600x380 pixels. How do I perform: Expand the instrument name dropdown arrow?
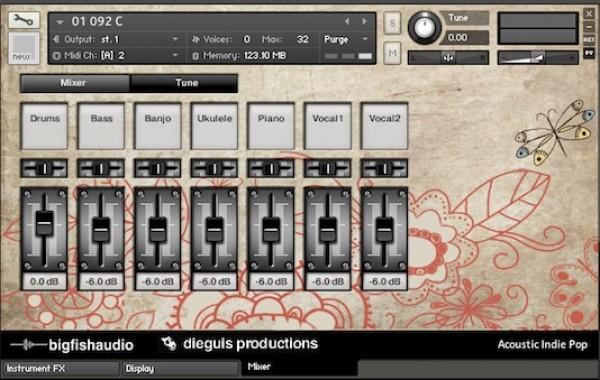point(60,22)
